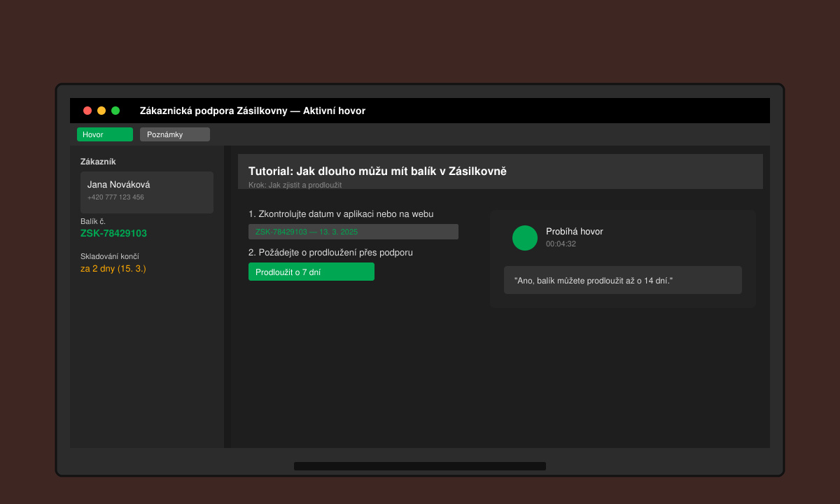Open the Poznámky tab
This screenshot has width=840, height=504.
pos(175,134)
